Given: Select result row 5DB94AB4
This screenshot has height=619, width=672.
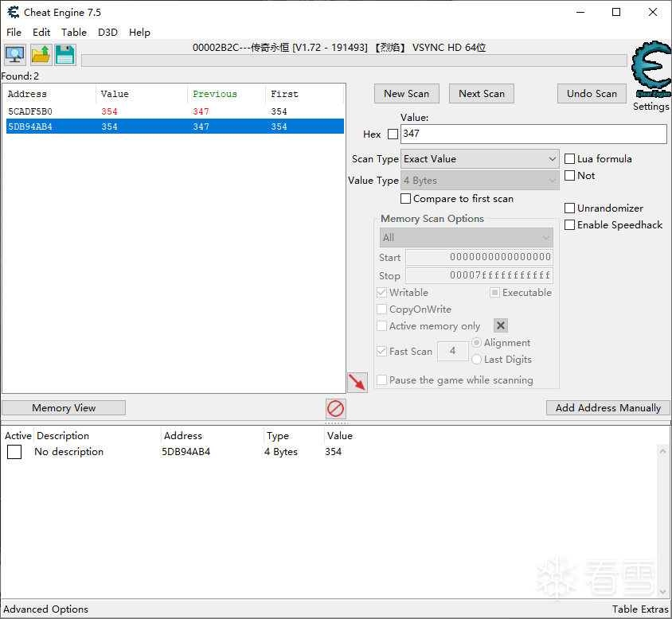Looking at the screenshot, I should (x=175, y=127).
